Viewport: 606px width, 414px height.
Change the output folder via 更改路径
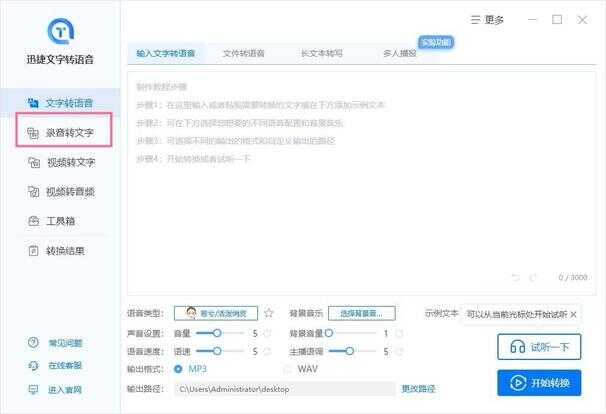(x=419, y=388)
